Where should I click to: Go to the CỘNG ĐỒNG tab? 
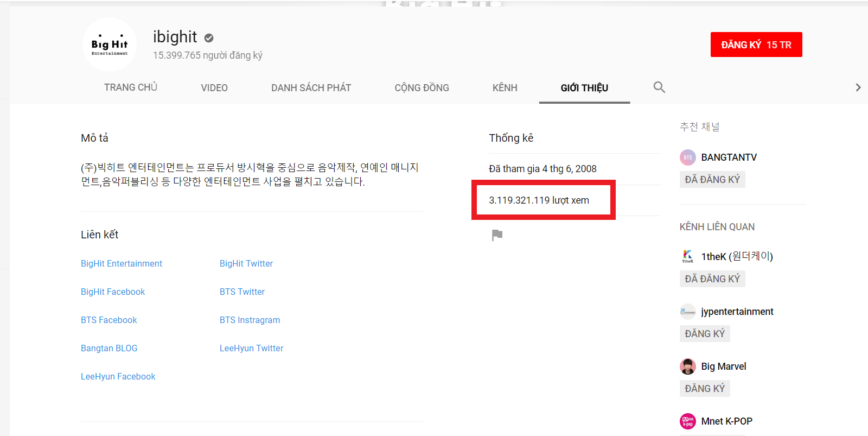point(422,88)
